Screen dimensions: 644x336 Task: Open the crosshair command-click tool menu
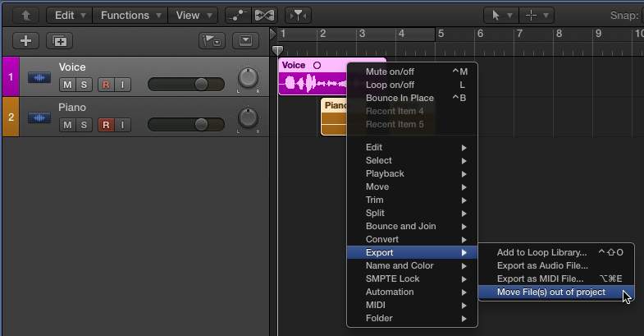(x=537, y=16)
